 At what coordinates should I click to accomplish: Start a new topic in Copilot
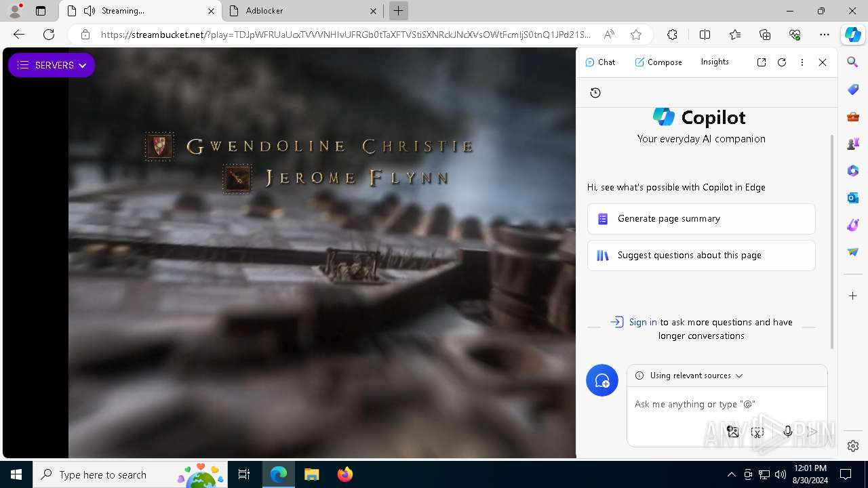pyautogui.click(x=602, y=380)
